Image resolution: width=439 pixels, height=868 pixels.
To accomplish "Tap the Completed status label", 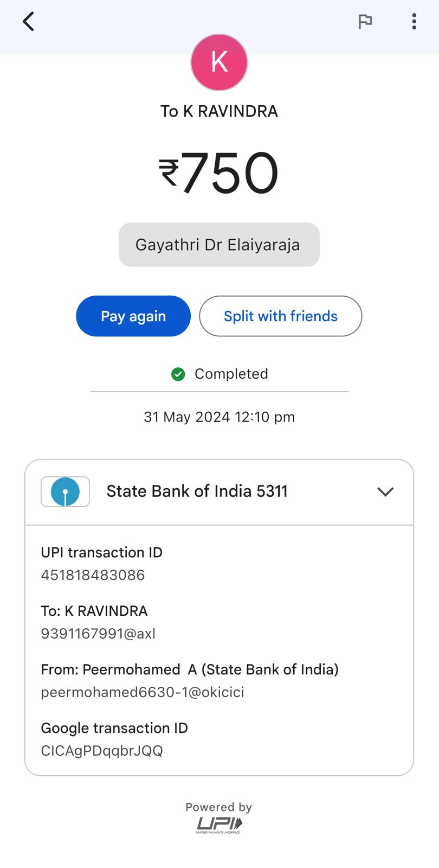I will [x=231, y=374].
